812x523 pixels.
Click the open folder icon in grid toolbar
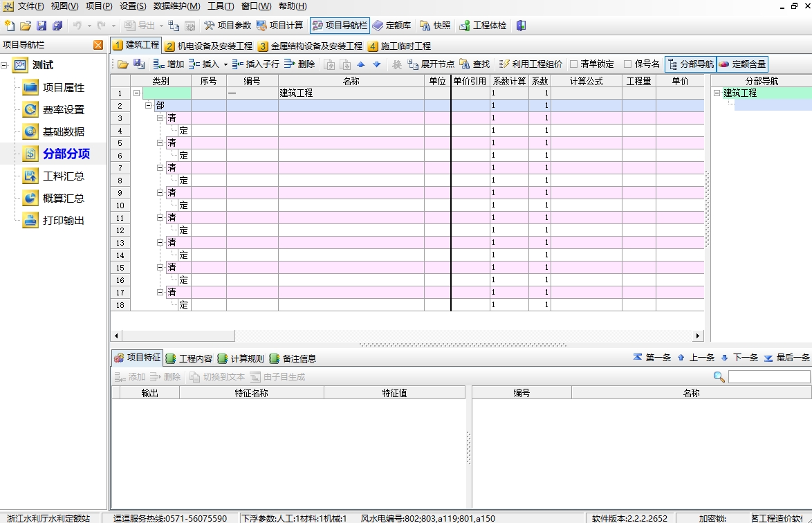[x=122, y=64]
